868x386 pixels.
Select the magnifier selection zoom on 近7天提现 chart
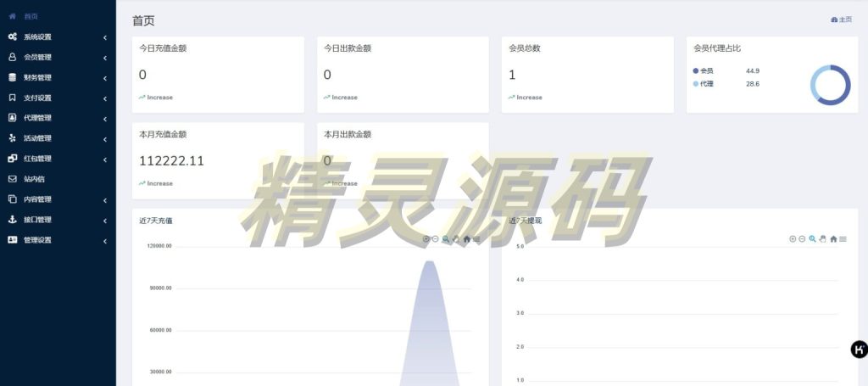click(x=812, y=238)
